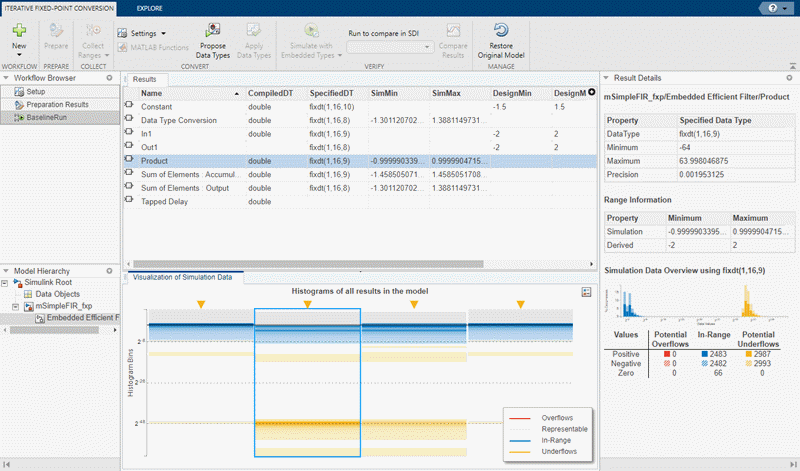Collapse the Result Details panel
This screenshot has width=800, height=471.
tap(606, 77)
